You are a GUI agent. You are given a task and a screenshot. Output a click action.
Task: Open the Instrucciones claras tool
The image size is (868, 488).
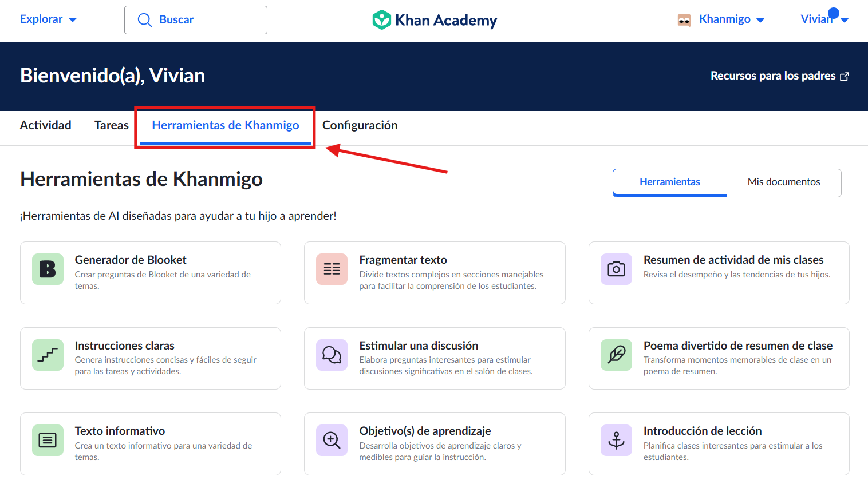(151, 359)
